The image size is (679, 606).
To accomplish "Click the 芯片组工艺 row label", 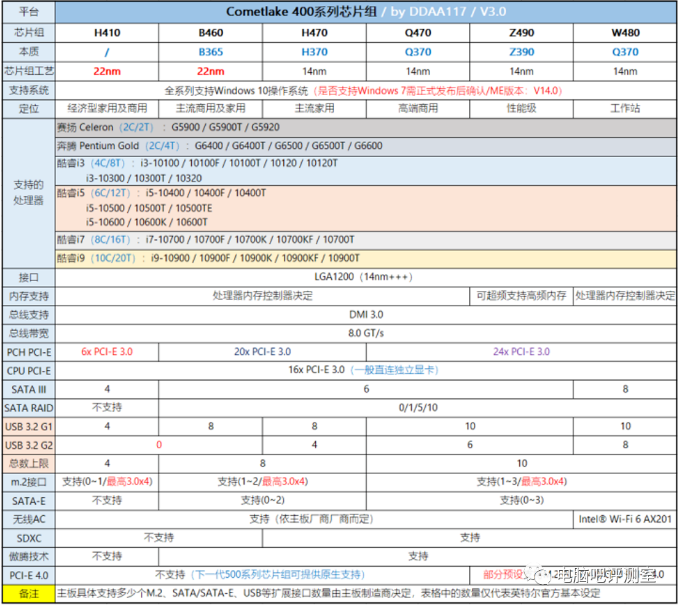I will tap(29, 71).
